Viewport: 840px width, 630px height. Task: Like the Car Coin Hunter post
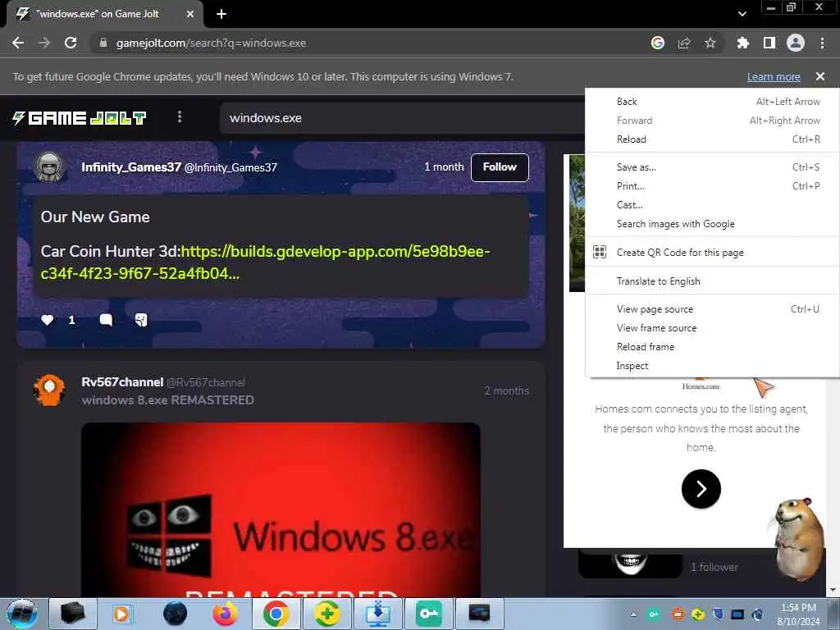click(47, 320)
